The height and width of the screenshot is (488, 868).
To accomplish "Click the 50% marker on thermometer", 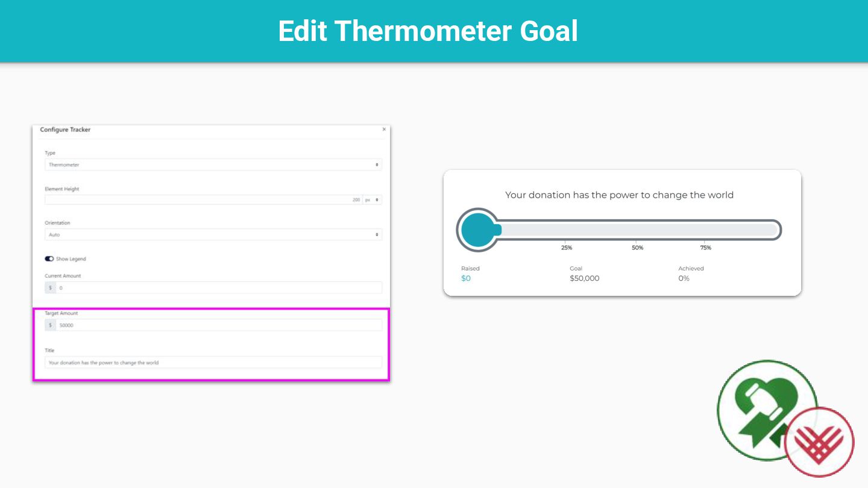I will point(637,248).
